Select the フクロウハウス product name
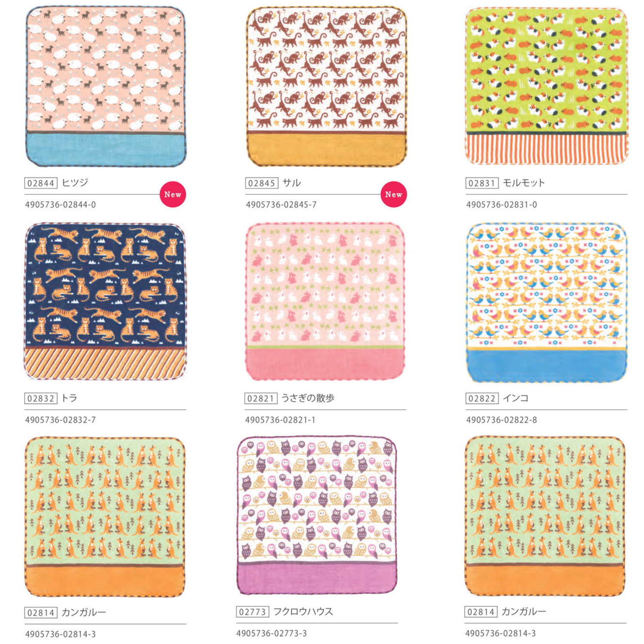This screenshot has width=644, height=644. (x=303, y=611)
